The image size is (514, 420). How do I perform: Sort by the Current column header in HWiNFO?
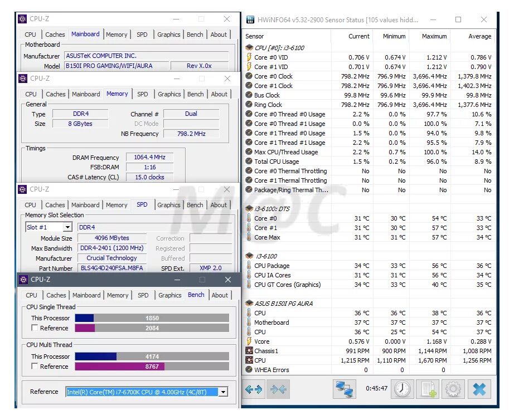point(352,36)
